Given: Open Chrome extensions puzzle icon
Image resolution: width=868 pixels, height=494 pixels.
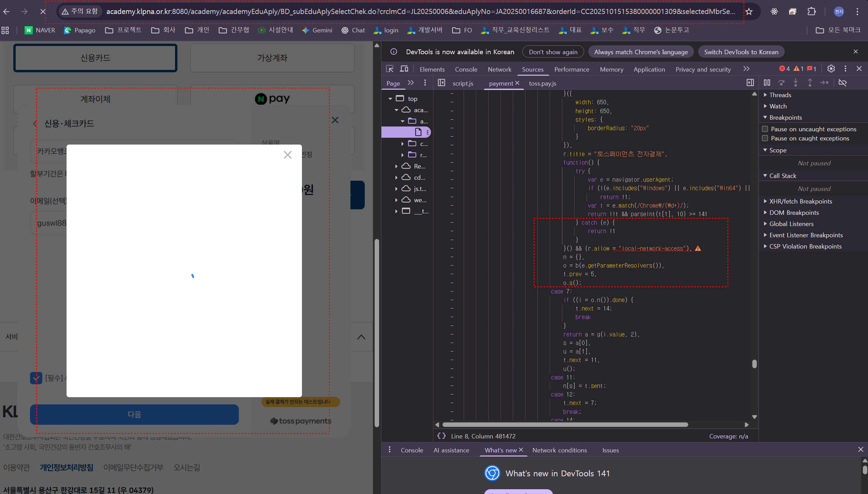Looking at the screenshot, I should click(811, 12).
